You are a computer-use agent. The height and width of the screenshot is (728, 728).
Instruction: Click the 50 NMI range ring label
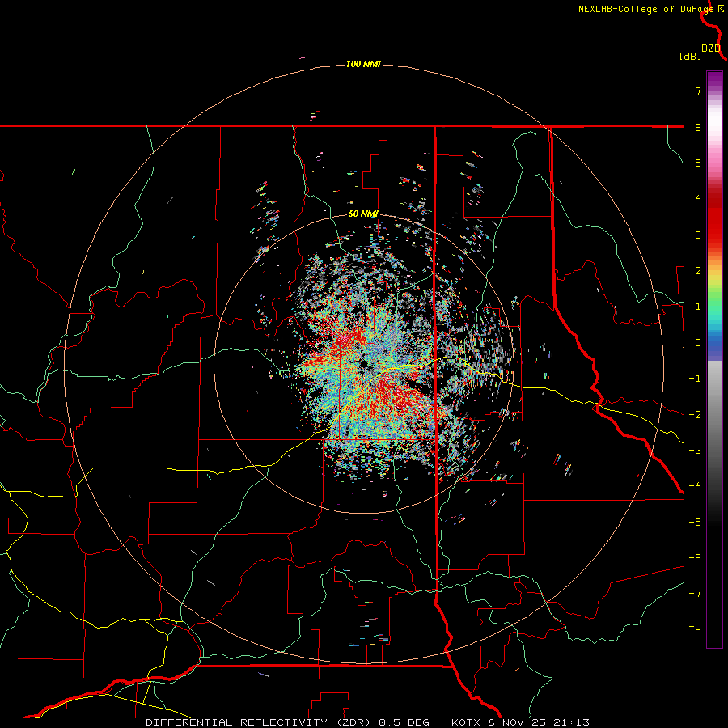tap(363, 214)
